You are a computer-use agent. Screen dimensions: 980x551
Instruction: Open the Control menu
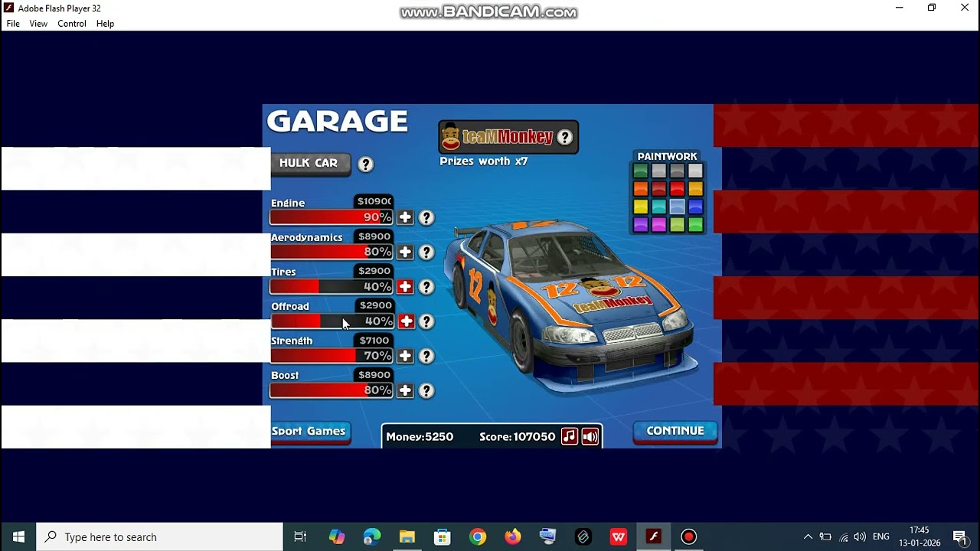tap(72, 24)
